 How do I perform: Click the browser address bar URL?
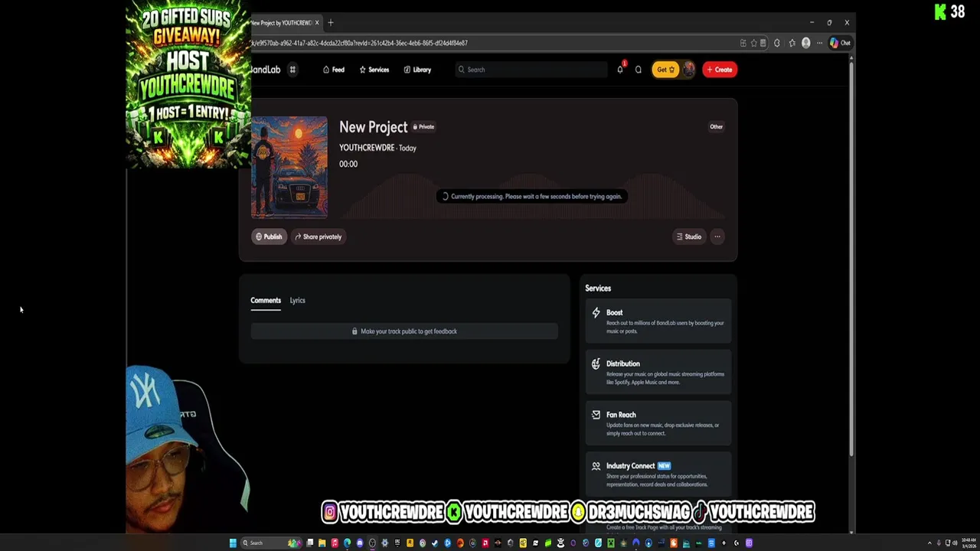point(360,44)
